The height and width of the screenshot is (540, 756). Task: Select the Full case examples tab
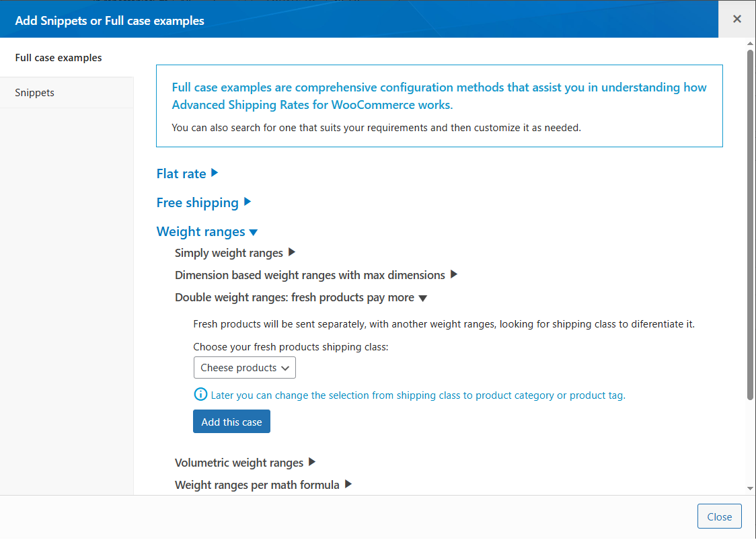pos(59,58)
